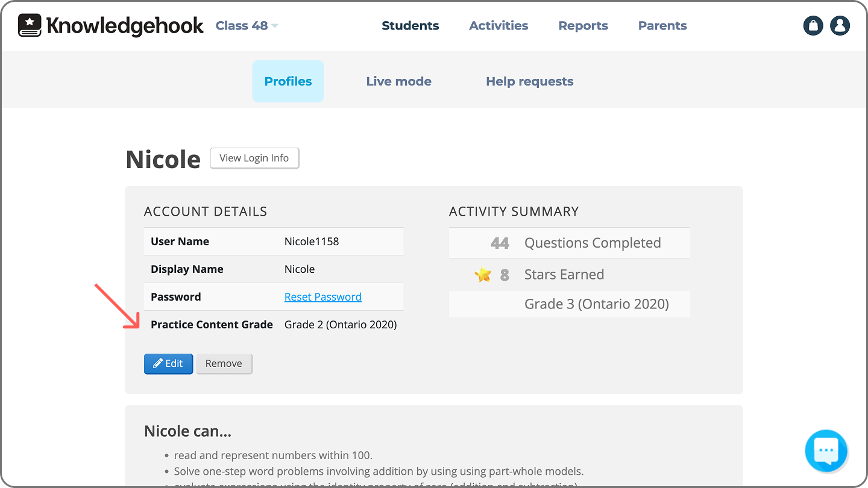Click the Reset Password link
The width and height of the screenshot is (868, 488).
[x=323, y=297]
